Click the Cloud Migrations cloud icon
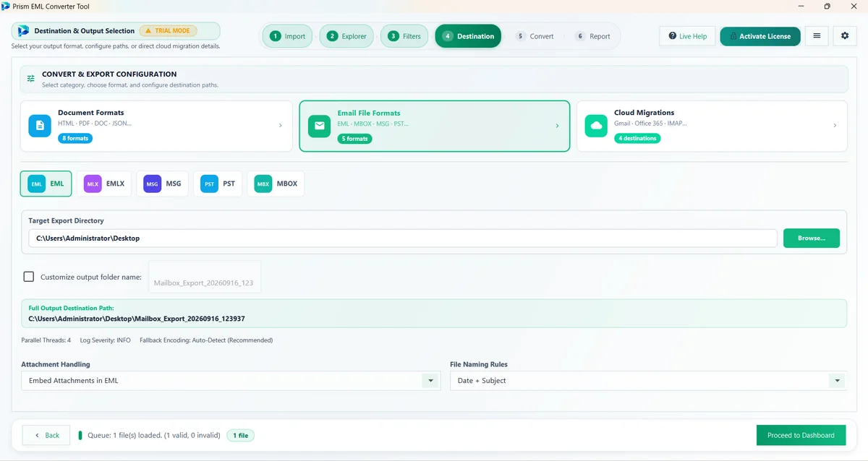868x461 pixels. coord(596,125)
